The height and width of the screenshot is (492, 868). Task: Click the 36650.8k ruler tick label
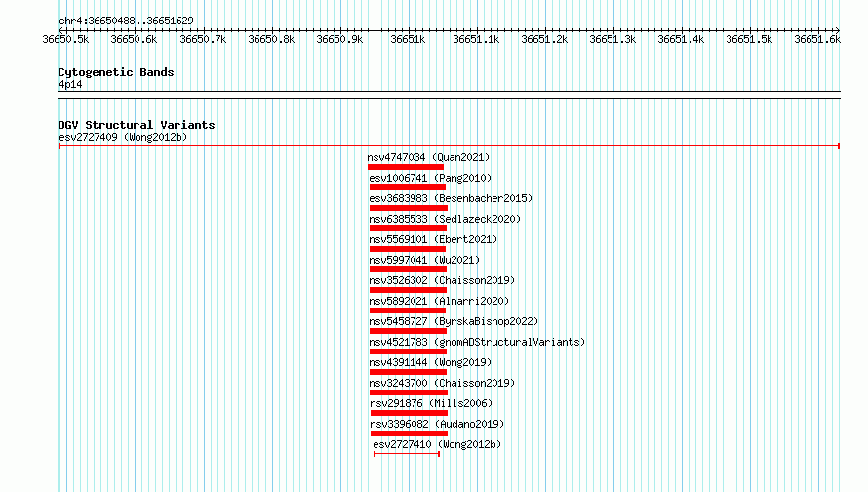point(271,39)
